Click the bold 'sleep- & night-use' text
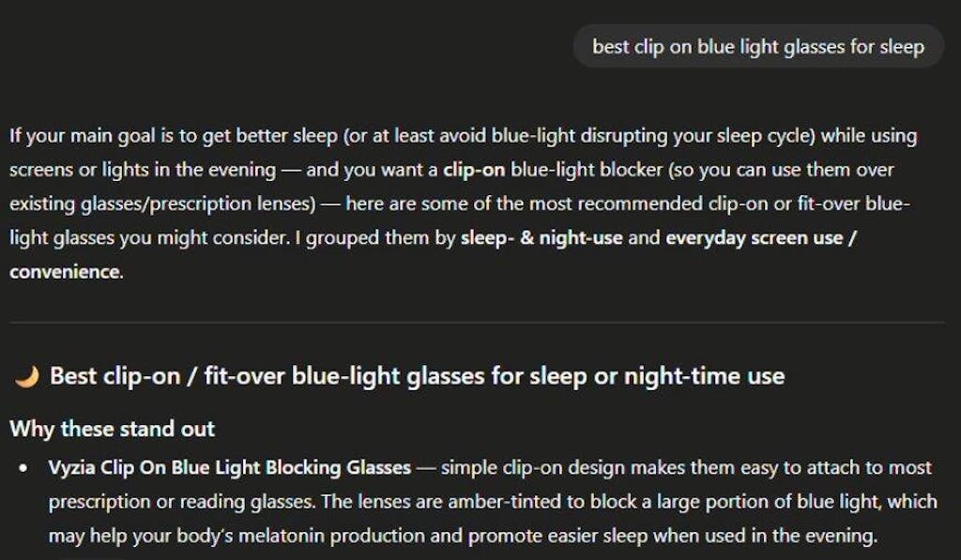 (x=542, y=237)
